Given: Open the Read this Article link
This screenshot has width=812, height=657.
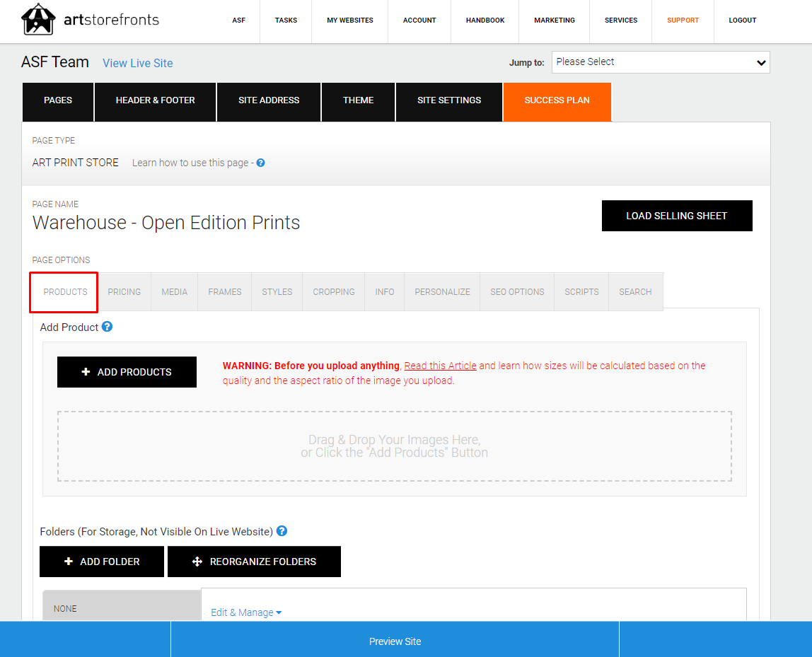Looking at the screenshot, I should (x=440, y=366).
